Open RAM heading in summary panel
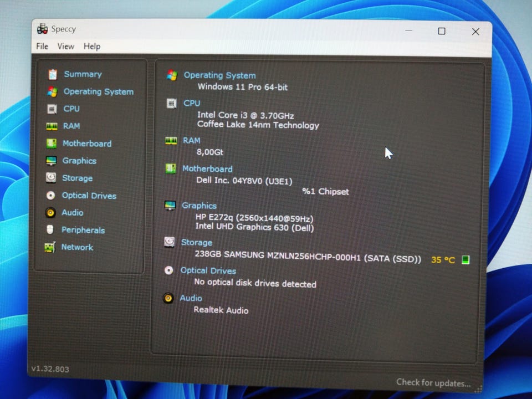The height and width of the screenshot is (399, 532). [x=192, y=140]
